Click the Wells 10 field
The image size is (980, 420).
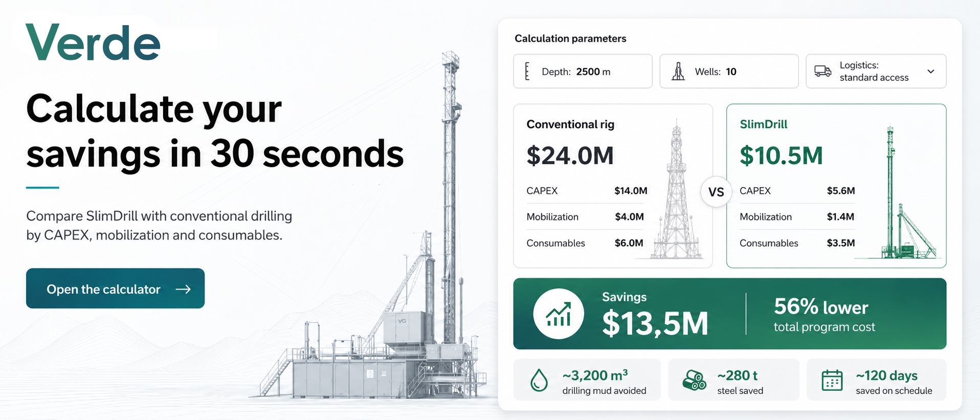729,71
